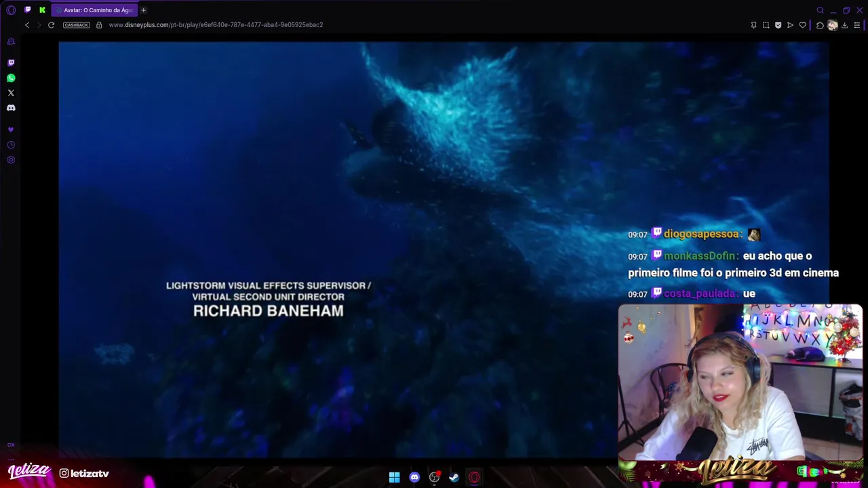Open Easy Setup sliders menu icon
The width and height of the screenshot is (868, 488).
click(x=856, y=25)
